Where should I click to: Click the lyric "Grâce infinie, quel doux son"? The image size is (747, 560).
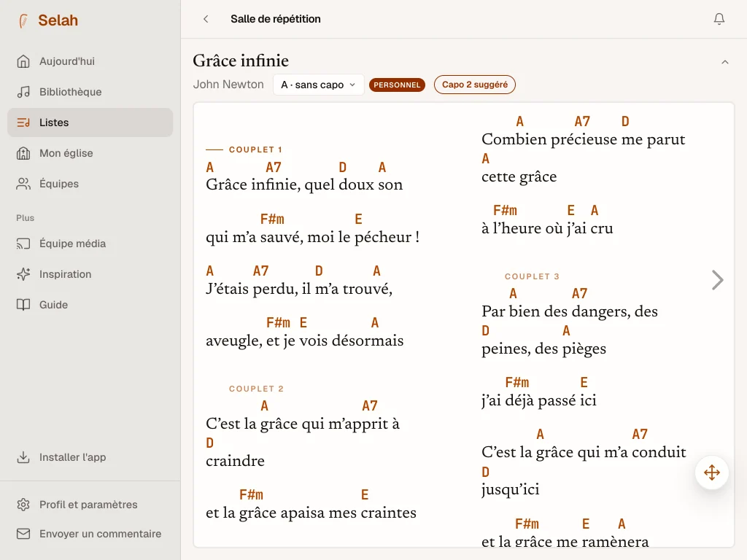tap(304, 184)
